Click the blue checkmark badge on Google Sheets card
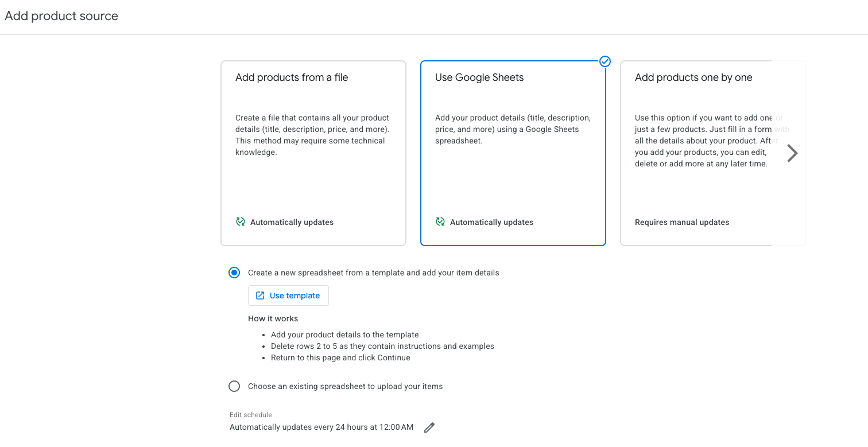The height and width of the screenshot is (447, 868). click(604, 61)
